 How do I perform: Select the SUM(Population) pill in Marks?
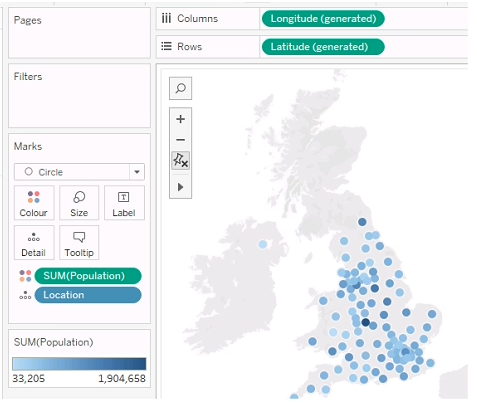click(x=88, y=276)
